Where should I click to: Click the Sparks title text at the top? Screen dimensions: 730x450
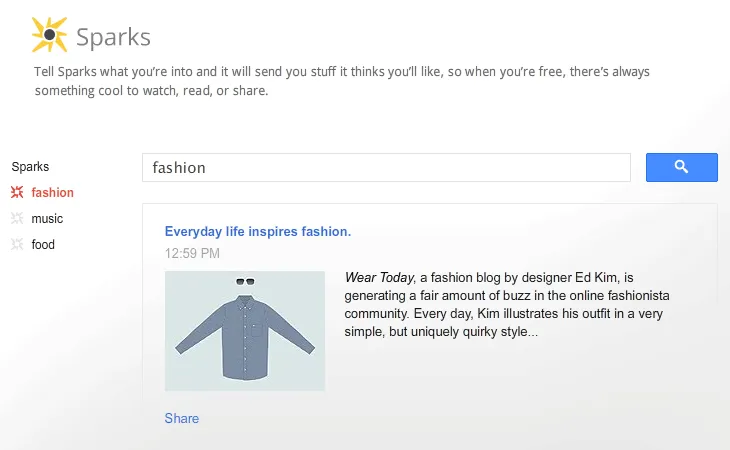click(113, 38)
